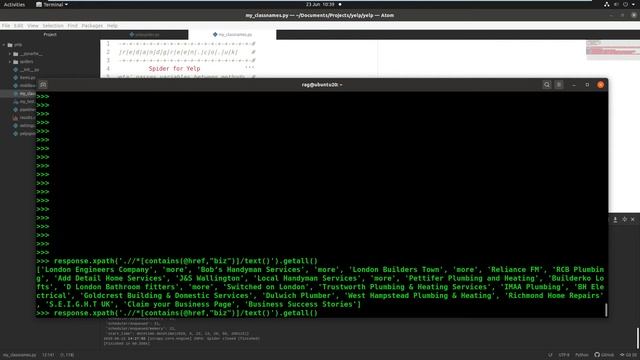
Task: Collapse the yelp root project folder
Action: [x=4, y=45]
